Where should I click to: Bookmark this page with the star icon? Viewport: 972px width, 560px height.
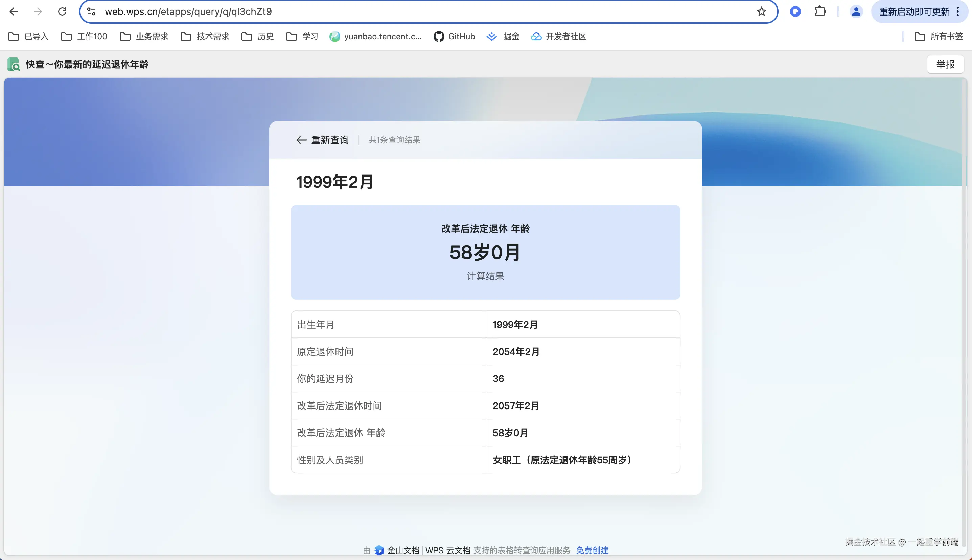click(x=761, y=11)
